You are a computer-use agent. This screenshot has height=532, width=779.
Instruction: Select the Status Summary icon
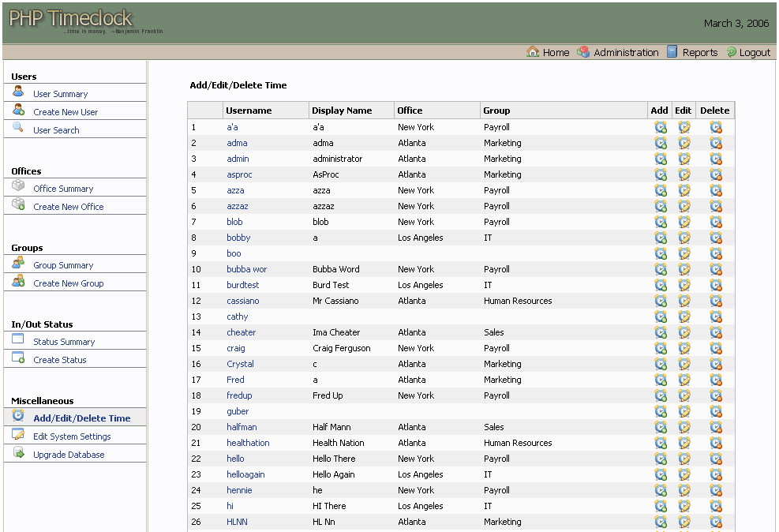click(x=17, y=340)
